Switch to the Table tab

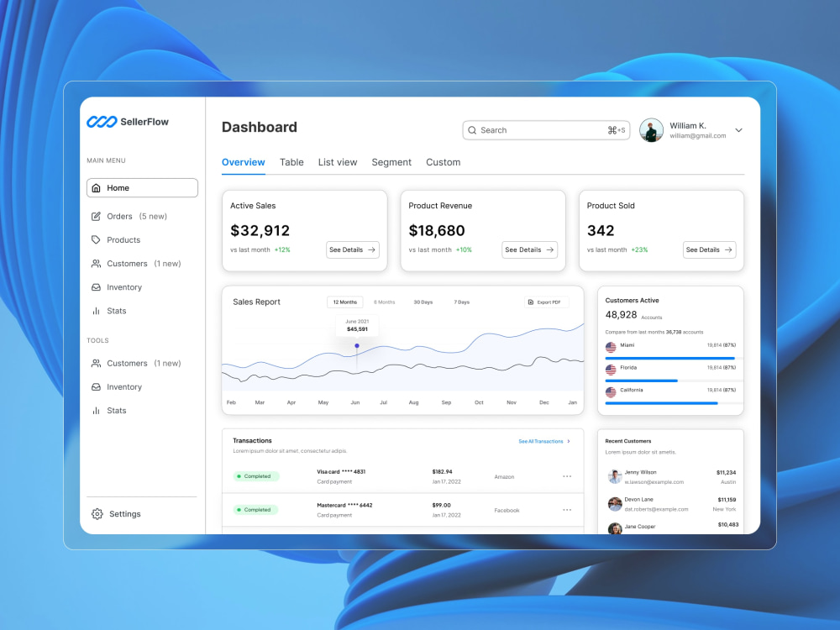(x=291, y=162)
